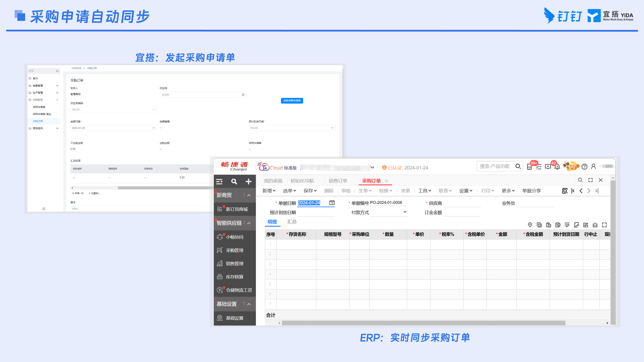The width and height of the screenshot is (644, 362).
Task: Click the chart trend icon above grid
Action: click(x=576, y=225)
